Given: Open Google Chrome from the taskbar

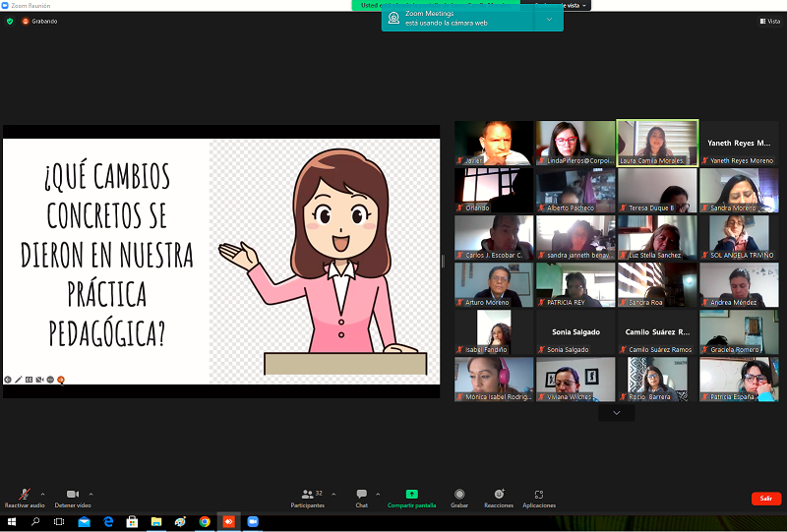Looking at the screenshot, I should click(205, 522).
